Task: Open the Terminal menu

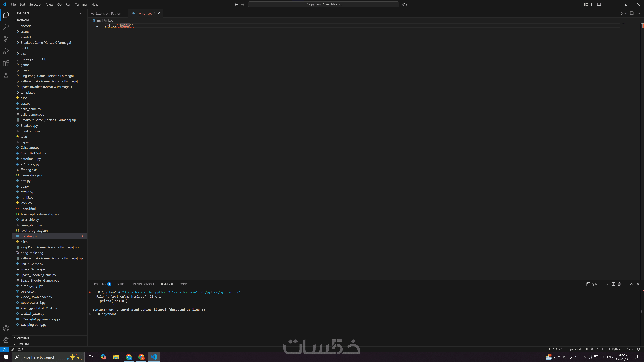Action: point(81,4)
